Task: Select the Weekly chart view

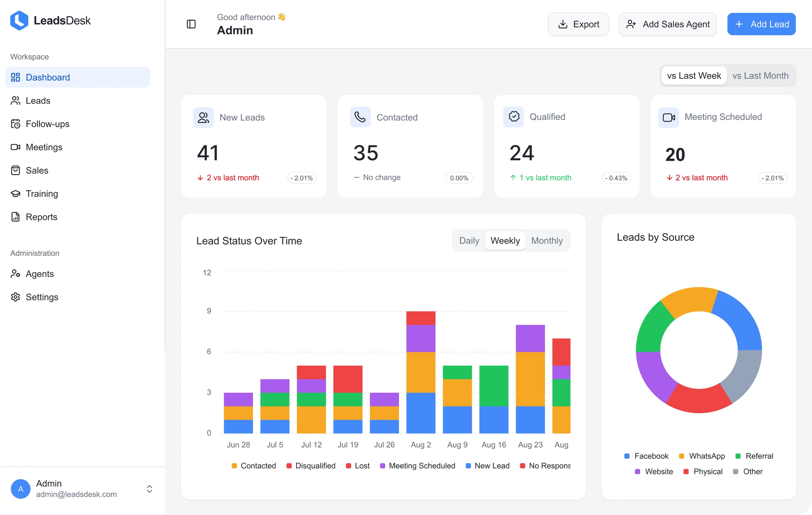Action: (505, 241)
